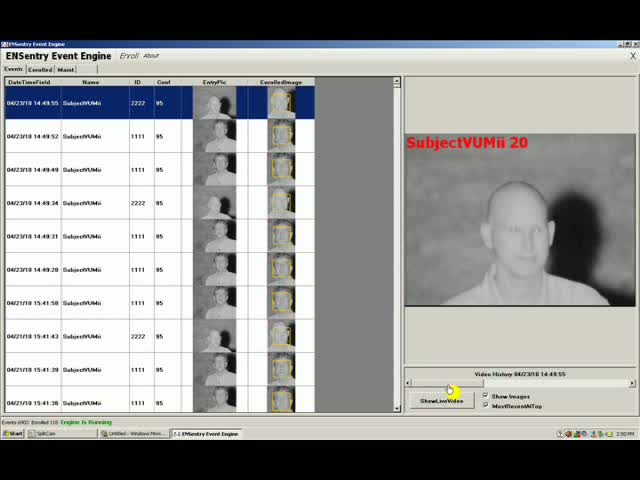Switch to SplitCam in the taskbar
This screenshot has width=640, height=480.
62,433
